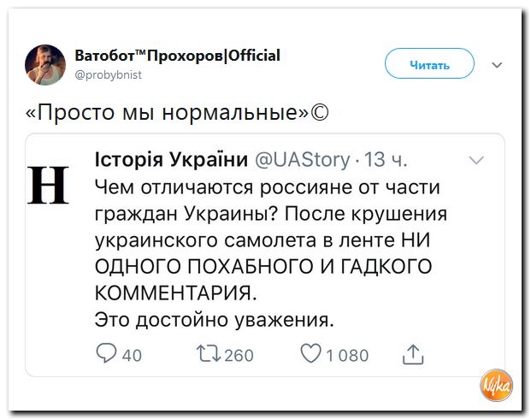
Task: Click the "13 ч." timestamp
Action: click(386, 160)
